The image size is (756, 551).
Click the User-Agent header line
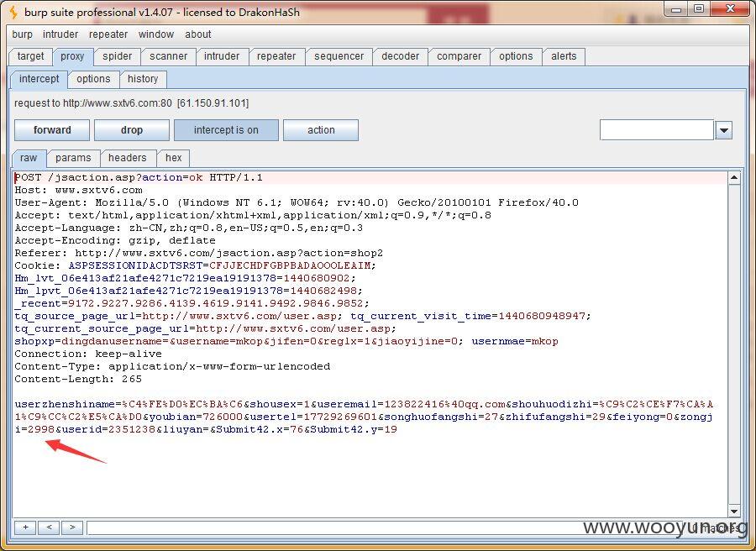pos(297,203)
